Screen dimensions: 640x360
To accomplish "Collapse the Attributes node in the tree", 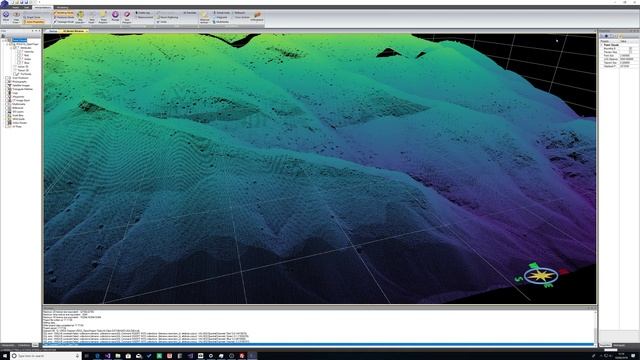I will (11, 48).
